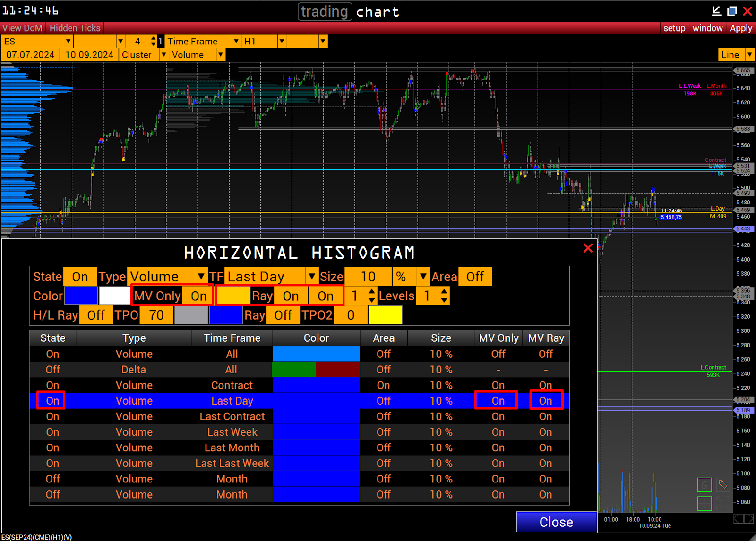Toggle the Area Off button
The image size is (756, 541).
(x=475, y=277)
